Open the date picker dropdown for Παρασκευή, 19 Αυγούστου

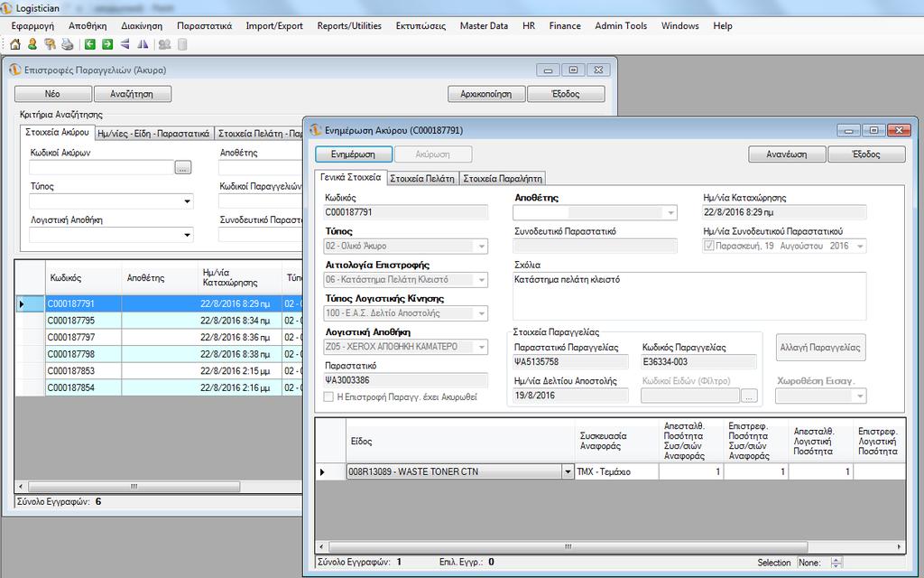[860, 246]
